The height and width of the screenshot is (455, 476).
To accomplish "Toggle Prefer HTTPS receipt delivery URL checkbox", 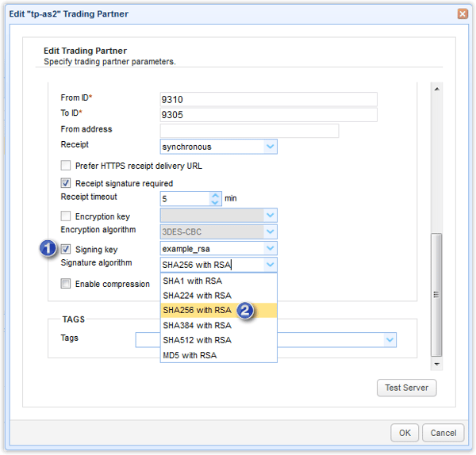I will coord(67,166).
